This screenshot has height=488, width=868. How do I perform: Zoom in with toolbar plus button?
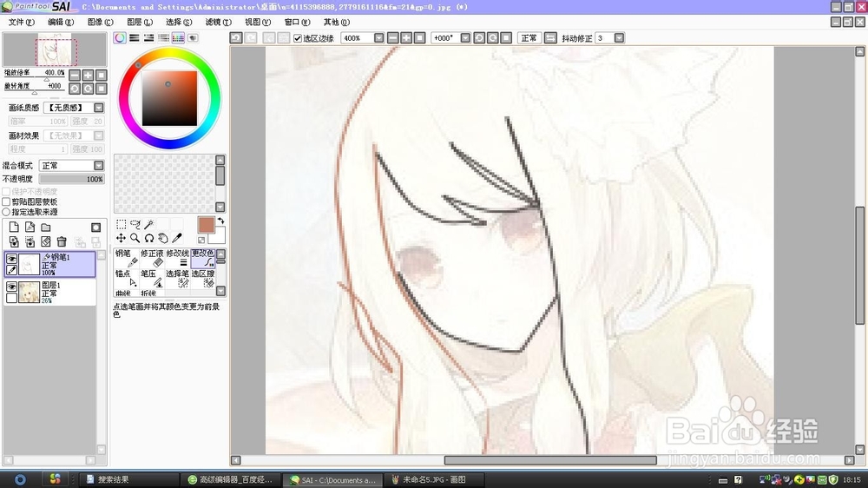pos(406,38)
